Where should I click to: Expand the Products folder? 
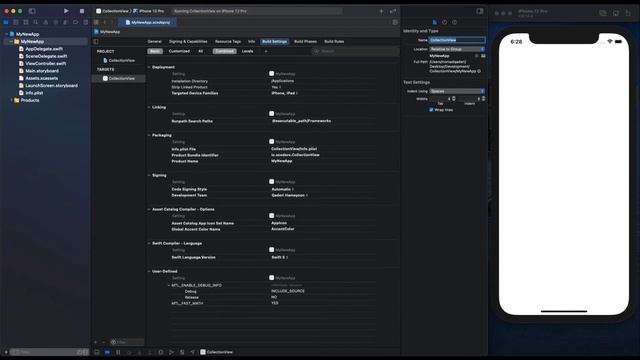pos(11,100)
